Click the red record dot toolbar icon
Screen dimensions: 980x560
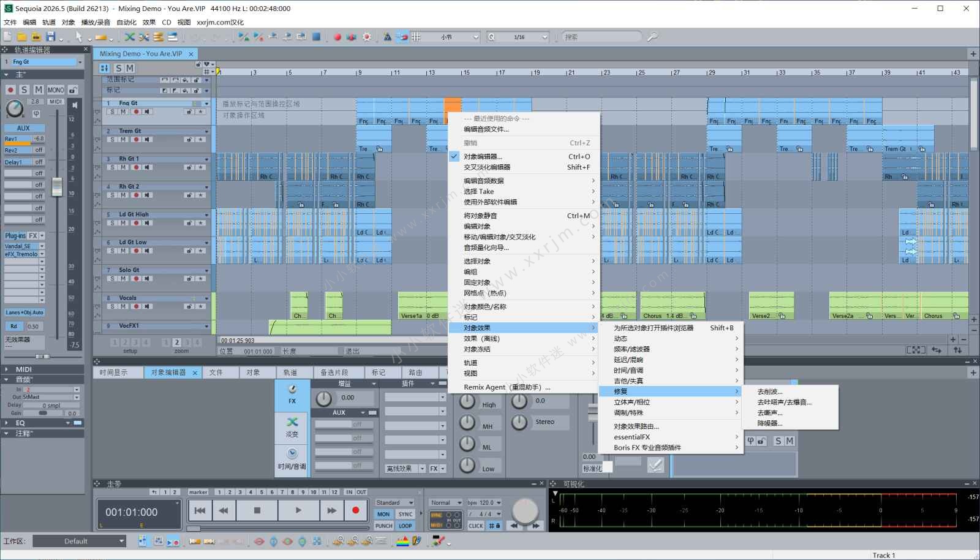pyautogui.click(x=337, y=37)
